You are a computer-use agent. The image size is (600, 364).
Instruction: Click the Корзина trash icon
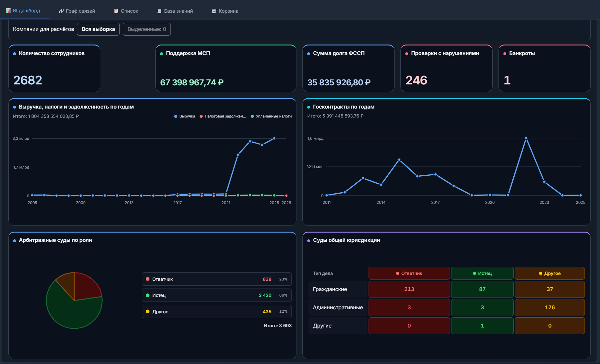tap(214, 11)
